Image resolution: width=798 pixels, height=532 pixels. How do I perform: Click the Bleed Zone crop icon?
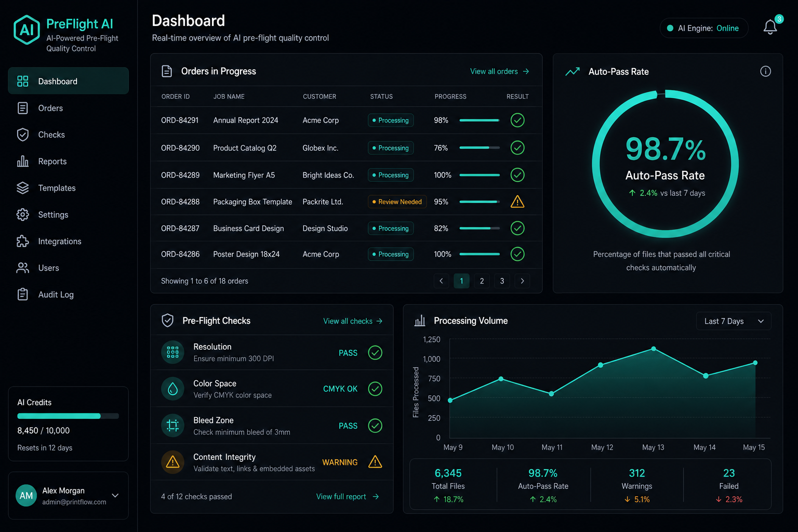172,425
